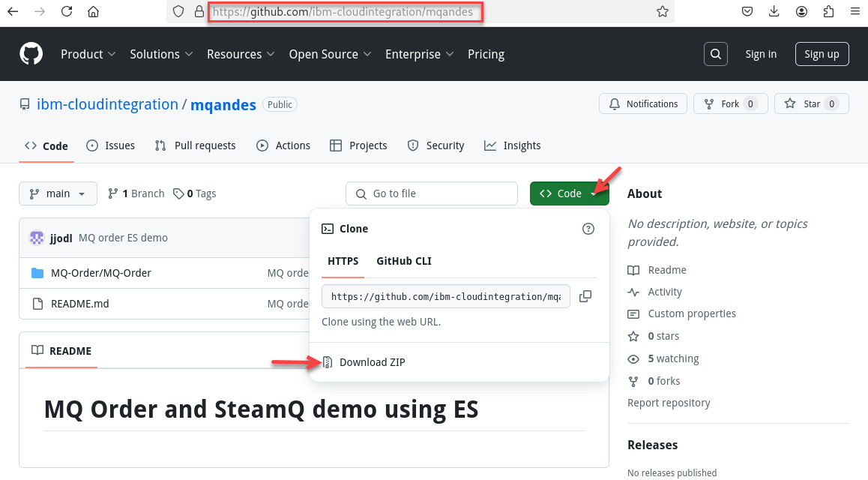868x480 pixels.
Task: Reload the page in the browser
Action: [x=67, y=11]
